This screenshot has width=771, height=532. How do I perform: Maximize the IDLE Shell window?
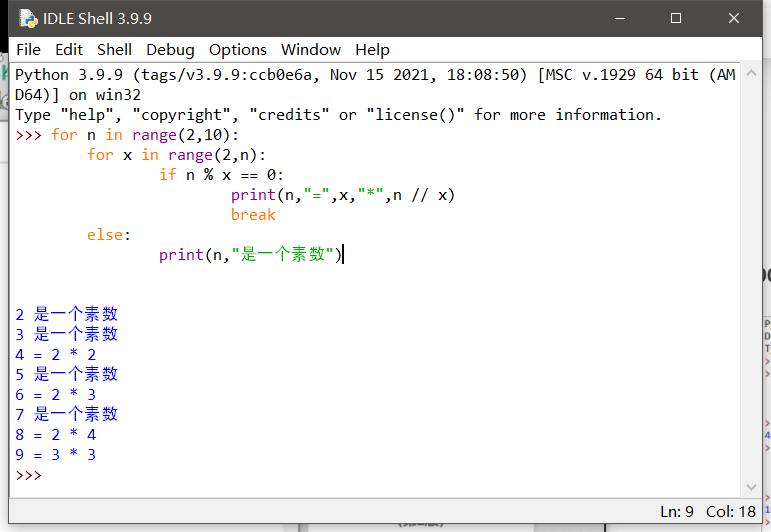(676, 18)
